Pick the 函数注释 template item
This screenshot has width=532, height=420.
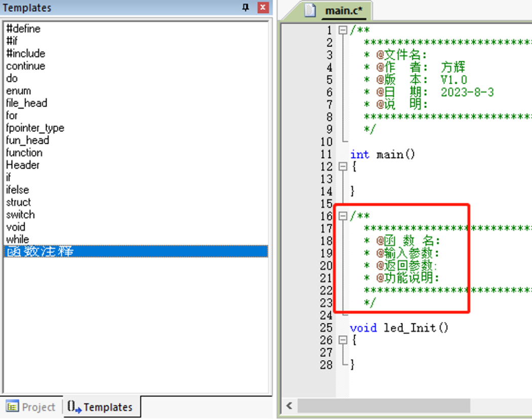[x=40, y=251]
